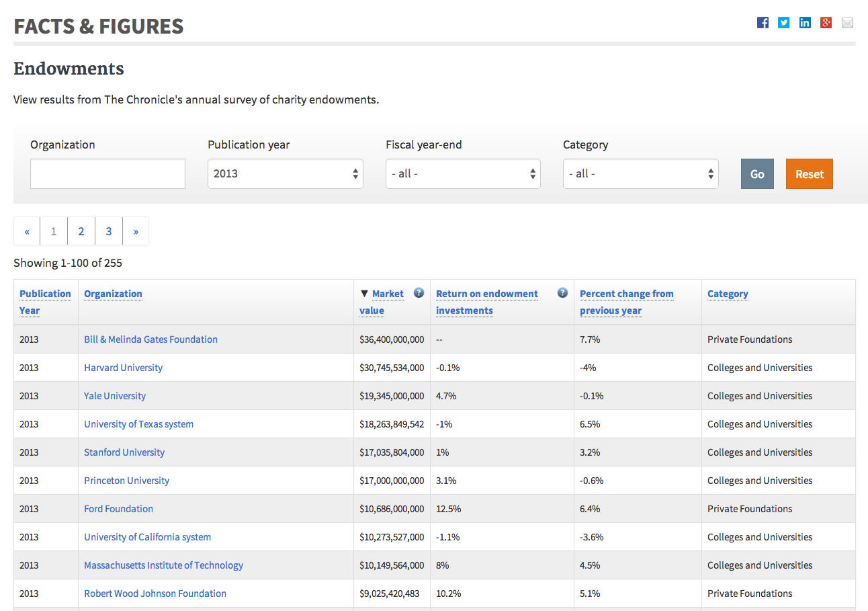
Task: Select Yale market value $19,345,000,000
Action: pyautogui.click(x=392, y=396)
